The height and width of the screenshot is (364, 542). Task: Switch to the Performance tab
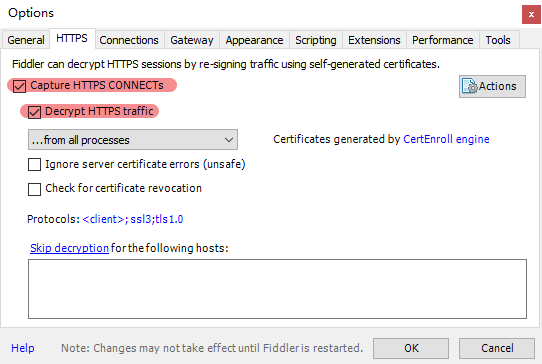coord(442,40)
